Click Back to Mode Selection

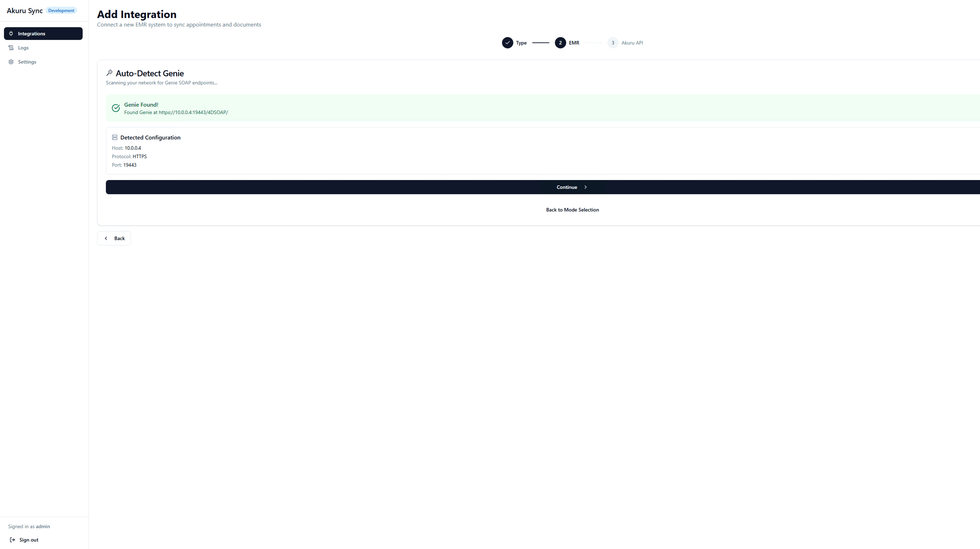tap(572, 210)
